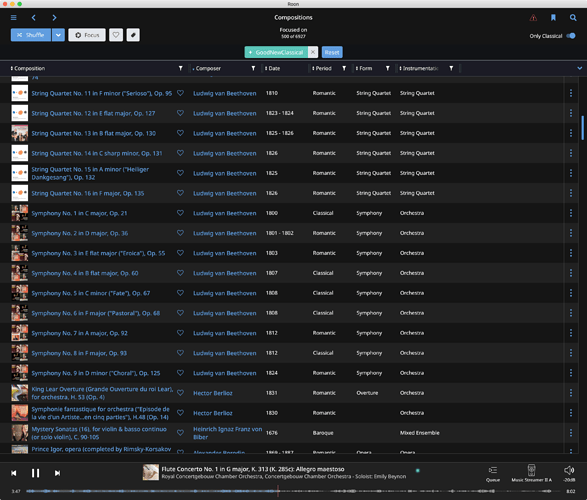
Task: Open composer Hector Berlioz on King Lear row
Action: (x=213, y=393)
